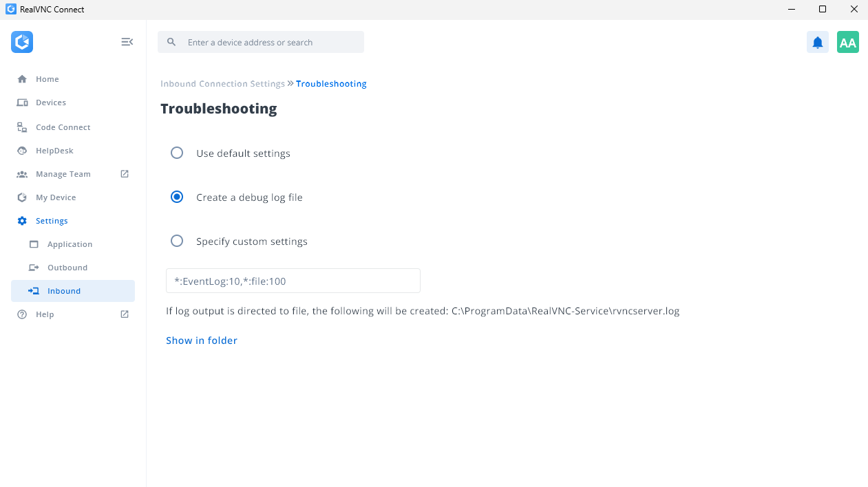Click the My Device icon
Screen dimensions: 868x487
22,197
